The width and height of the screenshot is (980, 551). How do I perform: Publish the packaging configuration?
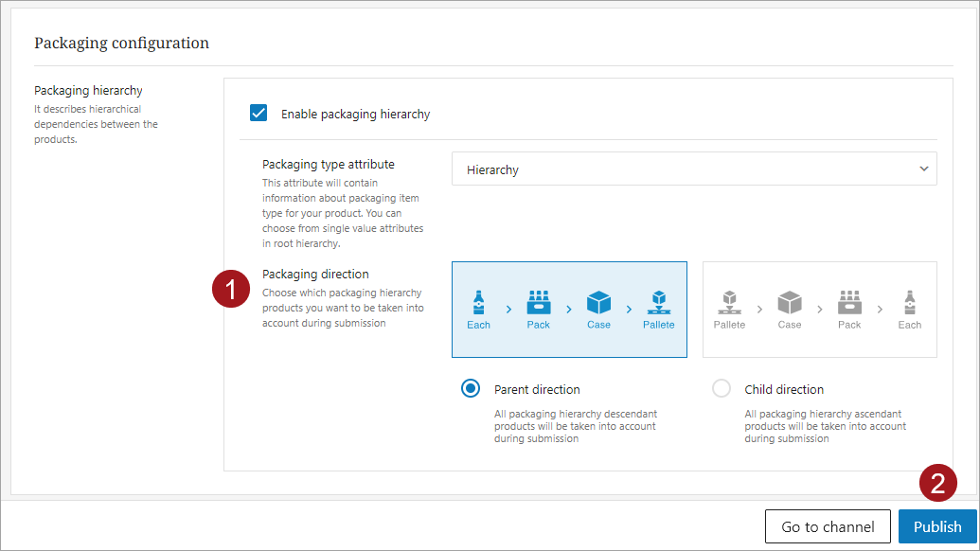click(936, 526)
